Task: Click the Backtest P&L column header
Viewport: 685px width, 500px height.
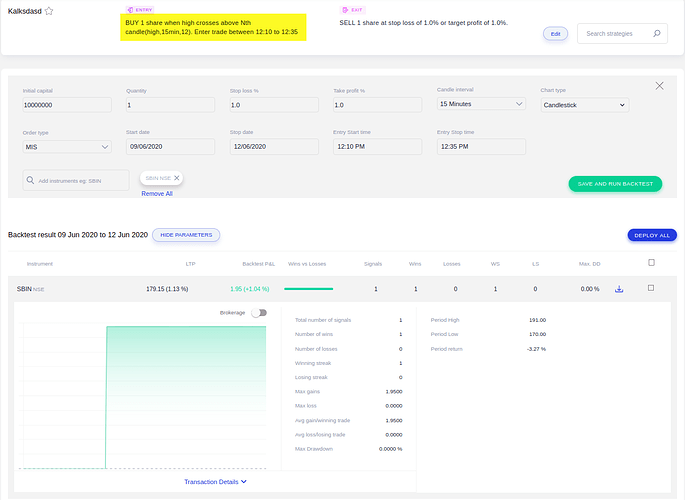Action: pyautogui.click(x=259, y=264)
